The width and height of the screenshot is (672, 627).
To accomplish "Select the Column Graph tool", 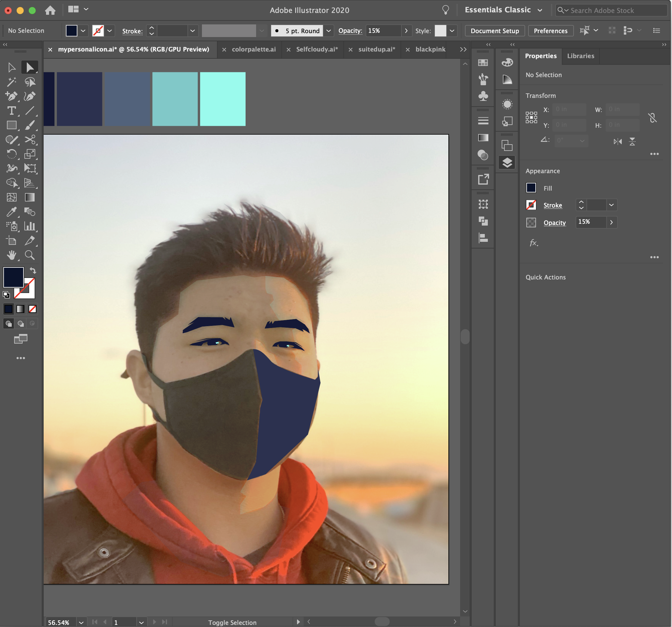I will coord(30,226).
